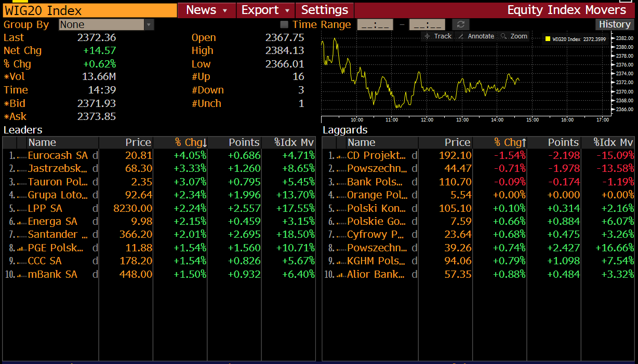Click the Time Range start time field
638x364 pixels.
[x=375, y=24]
